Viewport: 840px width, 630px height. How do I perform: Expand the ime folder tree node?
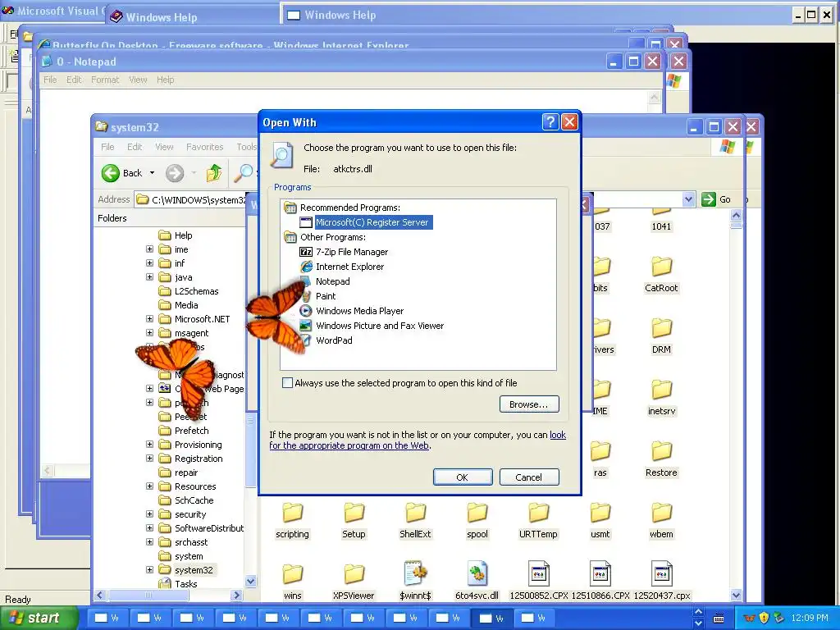click(x=149, y=249)
